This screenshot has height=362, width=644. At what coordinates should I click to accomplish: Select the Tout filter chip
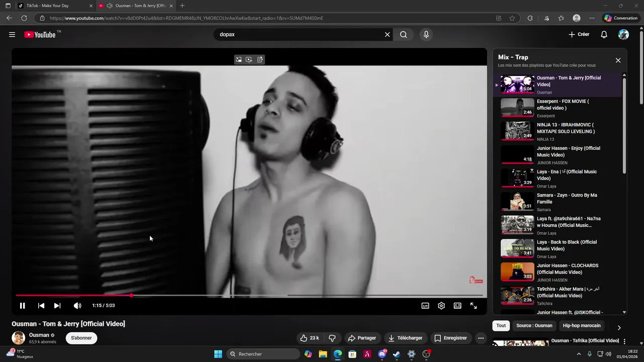click(501, 326)
